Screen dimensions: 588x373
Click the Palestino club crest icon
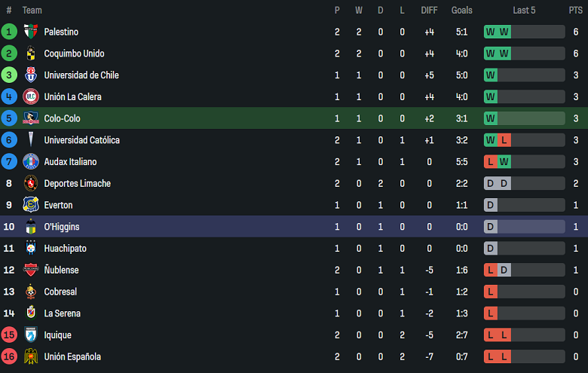pyautogui.click(x=31, y=32)
